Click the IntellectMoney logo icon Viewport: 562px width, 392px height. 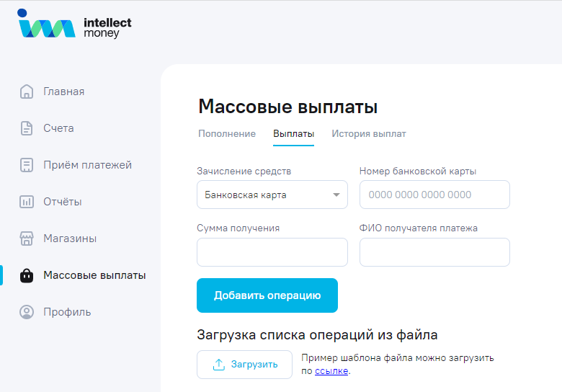(46, 25)
